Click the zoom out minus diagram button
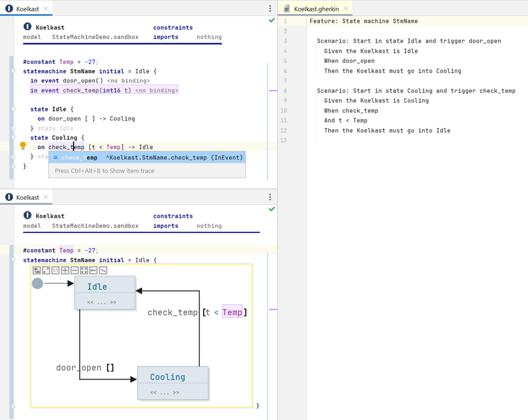Viewport: 528px width, 420px height. pos(74,270)
